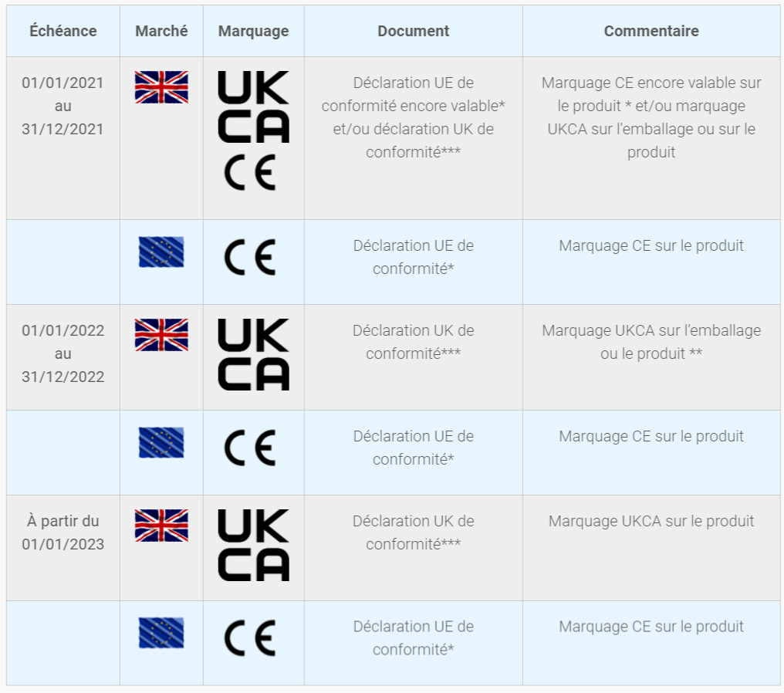Screen dimensions: 784x693
Task: Click the UK flag beside 01/01/2022 dates
Action: tap(161, 335)
